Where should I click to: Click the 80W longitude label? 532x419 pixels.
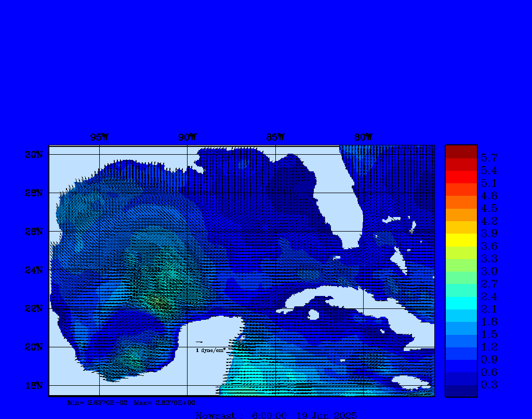[x=363, y=137]
